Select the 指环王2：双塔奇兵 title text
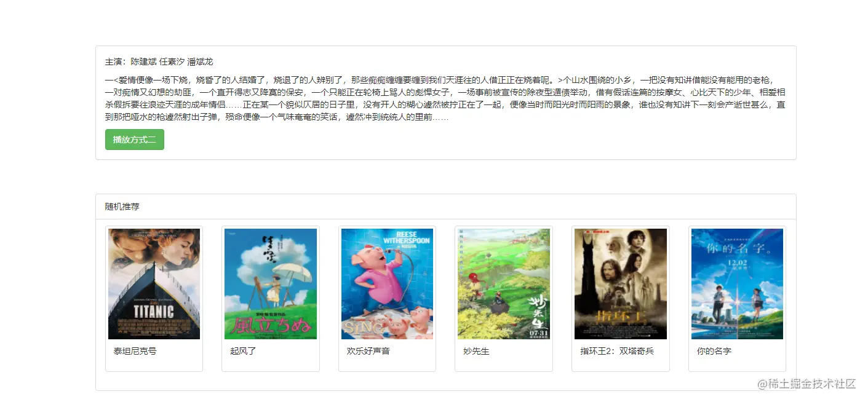The image size is (868, 402). 617,351
